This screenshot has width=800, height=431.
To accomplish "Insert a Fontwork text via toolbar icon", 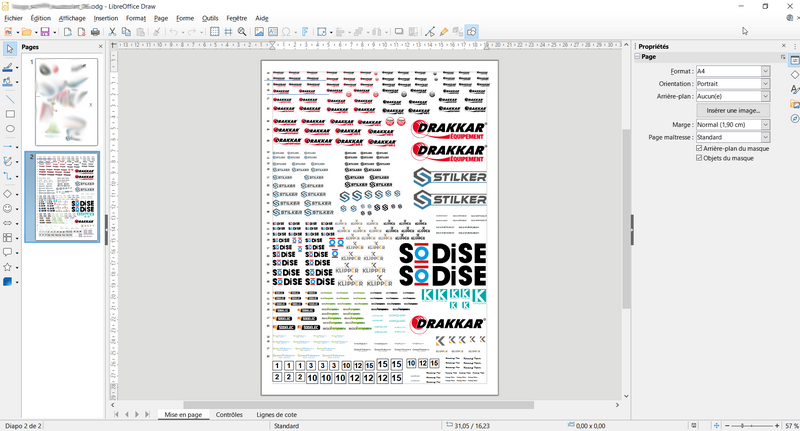I will [305, 32].
